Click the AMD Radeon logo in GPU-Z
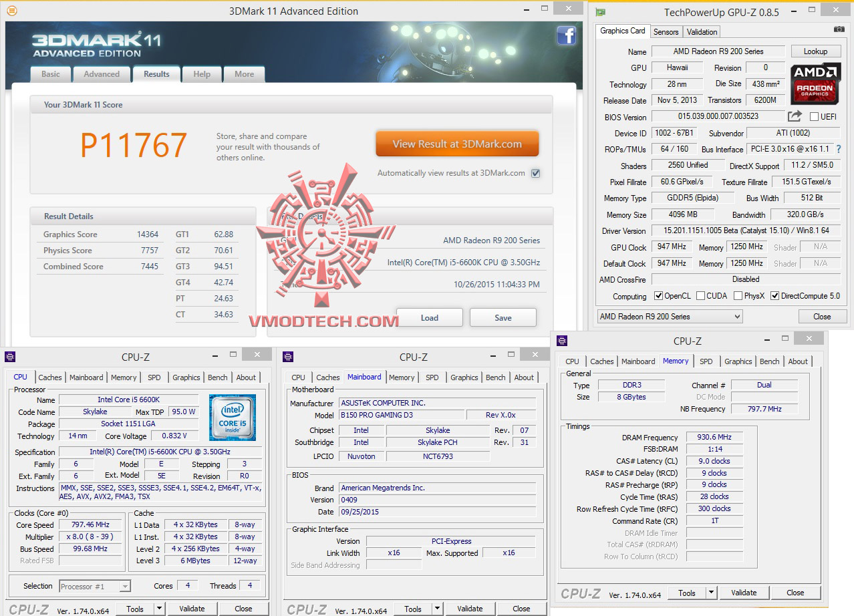 [x=815, y=84]
